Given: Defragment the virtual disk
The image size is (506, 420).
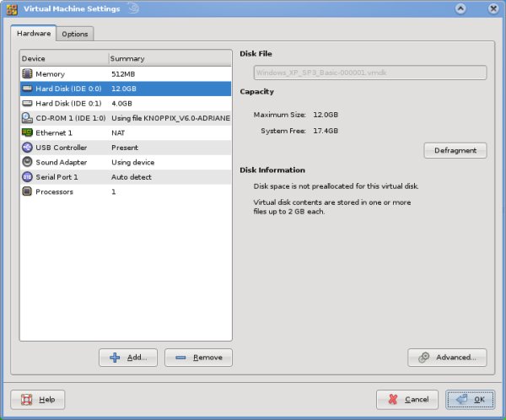Looking at the screenshot, I should (455, 150).
